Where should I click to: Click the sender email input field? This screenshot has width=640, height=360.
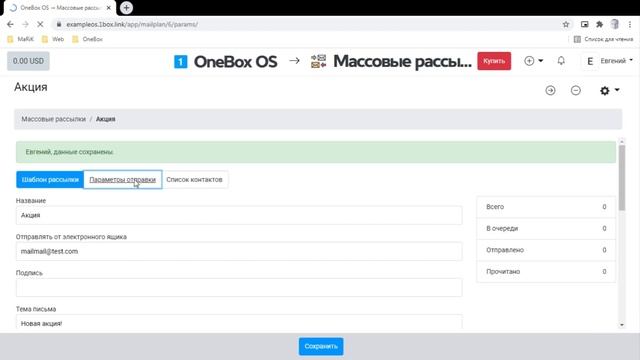[x=239, y=251]
